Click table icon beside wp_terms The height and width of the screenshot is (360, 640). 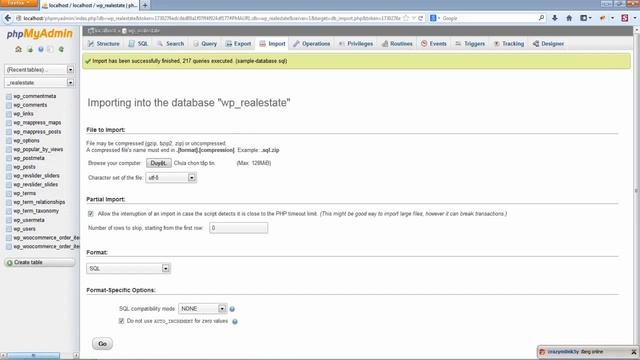pyautogui.click(x=9, y=193)
